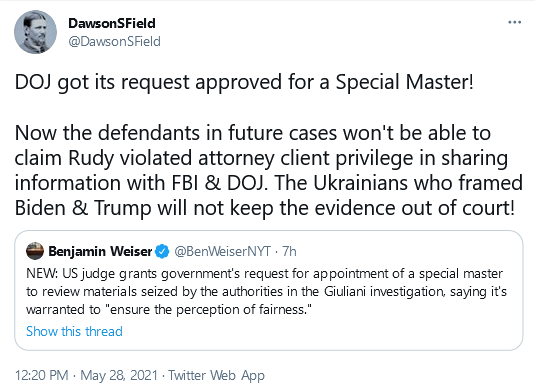Click the Twitter Web App source link
This screenshot has width=535, height=391.
point(216,375)
